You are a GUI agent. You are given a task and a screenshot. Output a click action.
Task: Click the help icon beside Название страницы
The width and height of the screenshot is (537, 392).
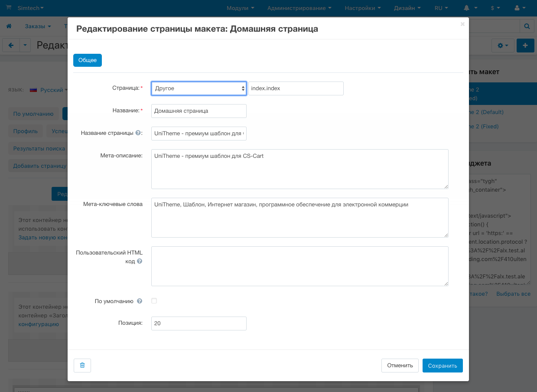(x=138, y=133)
